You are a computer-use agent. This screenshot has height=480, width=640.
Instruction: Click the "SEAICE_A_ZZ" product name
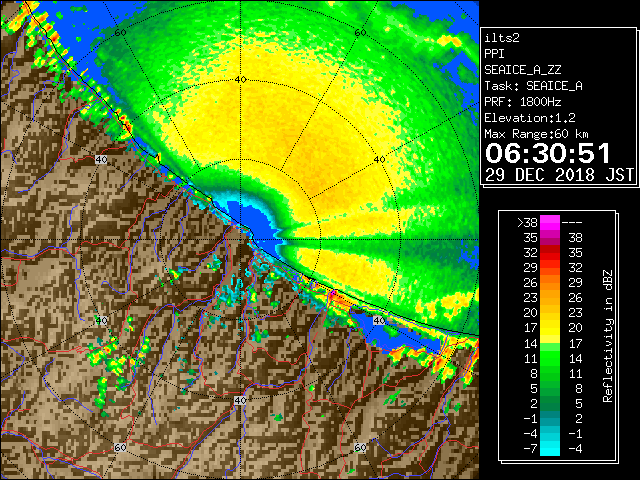(x=522, y=70)
